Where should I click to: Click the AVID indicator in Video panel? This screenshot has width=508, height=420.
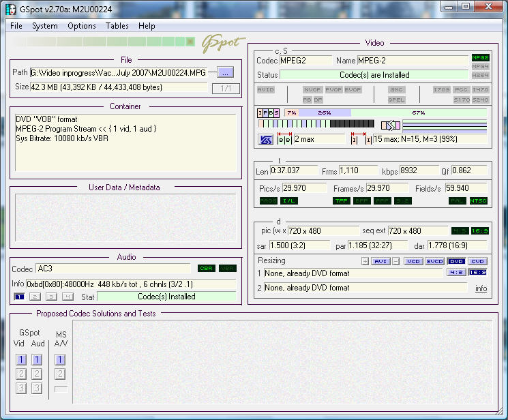pos(266,89)
